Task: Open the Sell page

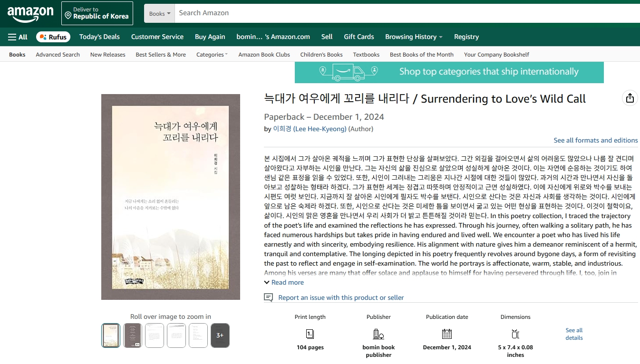Action: [x=327, y=37]
